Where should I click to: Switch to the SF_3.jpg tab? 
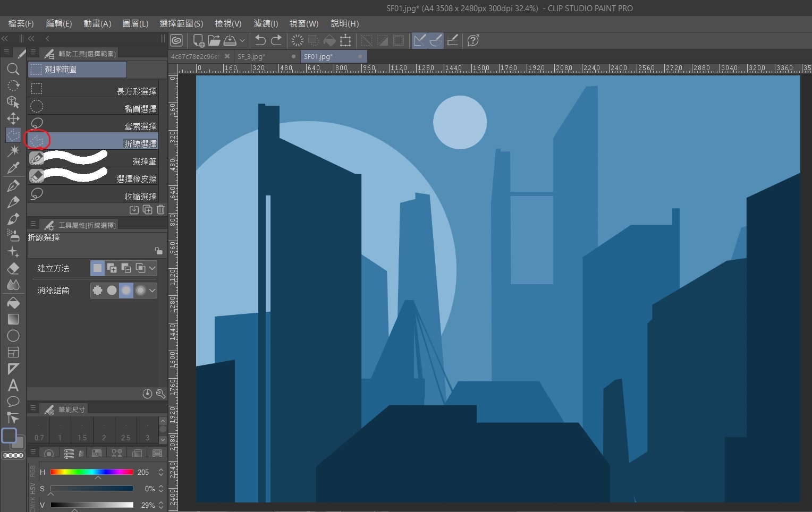point(251,56)
